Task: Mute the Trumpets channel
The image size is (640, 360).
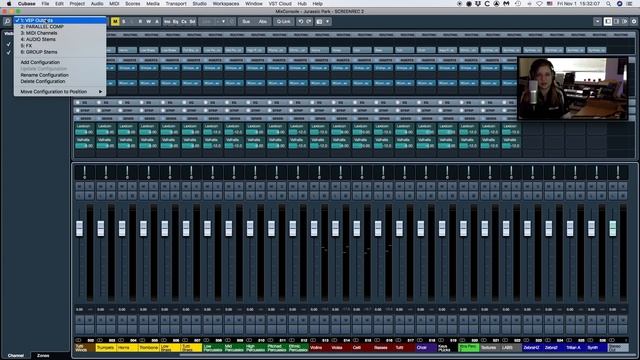Action: pos(100,186)
